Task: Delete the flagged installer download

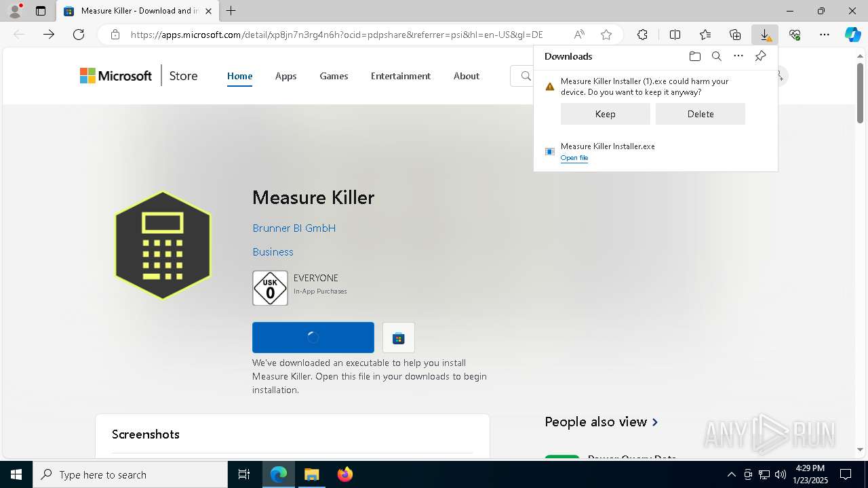Action: point(701,114)
